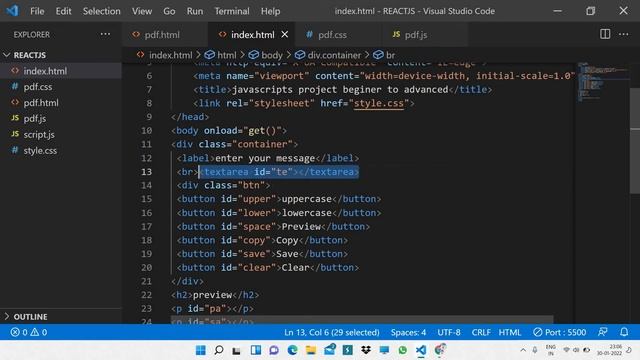Switch to the pdf.css tab
This screenshot has height=360, width=640.
pyautogui.click(x=332, y=35)
